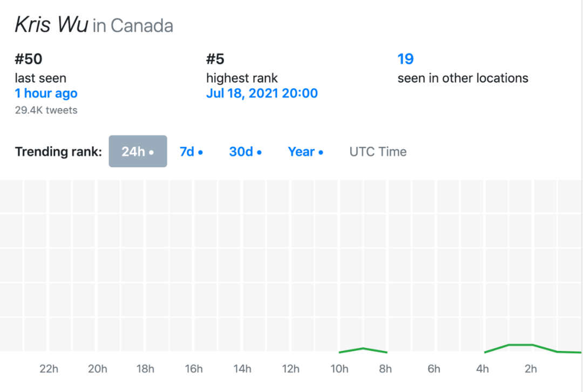
Task: Click the 2h time axis label
Action: [x=531, y=369]
